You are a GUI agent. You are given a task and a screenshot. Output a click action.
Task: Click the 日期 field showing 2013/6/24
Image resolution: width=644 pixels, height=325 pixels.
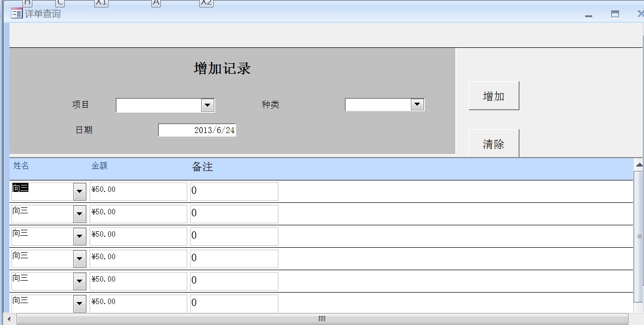[x=197, y=130]
